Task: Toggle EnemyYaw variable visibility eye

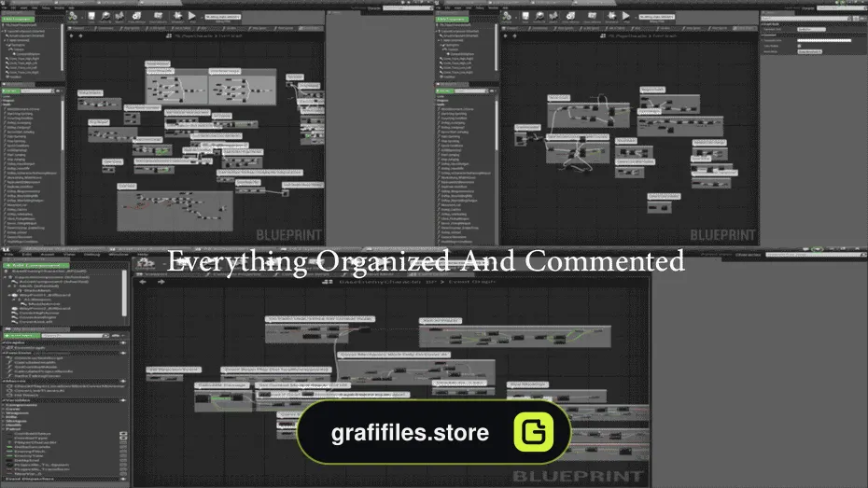Action: click(123, 456)
